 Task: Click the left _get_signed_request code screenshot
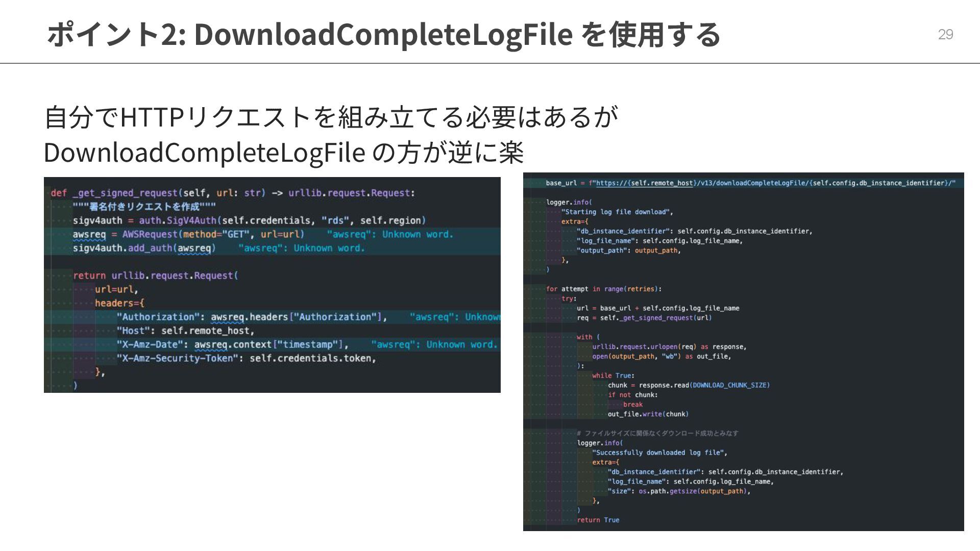click(x=272, y=285)
